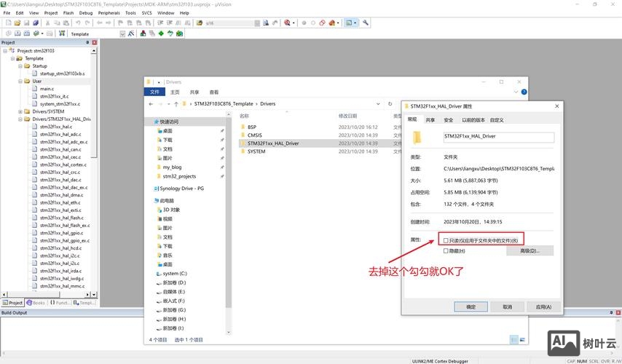
Task: Switch to the 安全 tab in properties
Action: click(x=448, y=119)
